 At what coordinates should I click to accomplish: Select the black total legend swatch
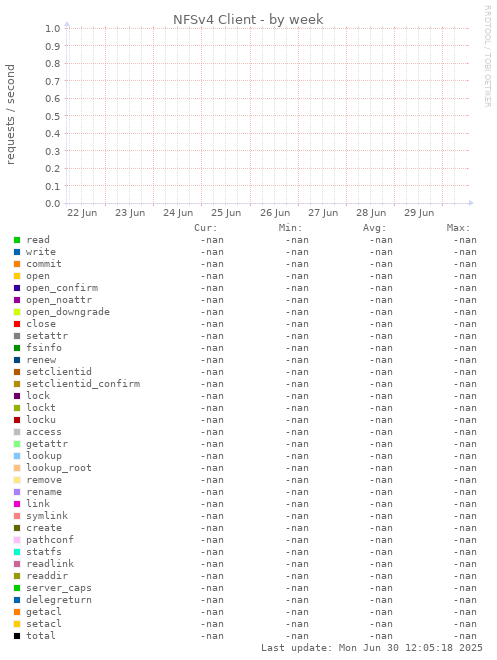tap(17, 636)
